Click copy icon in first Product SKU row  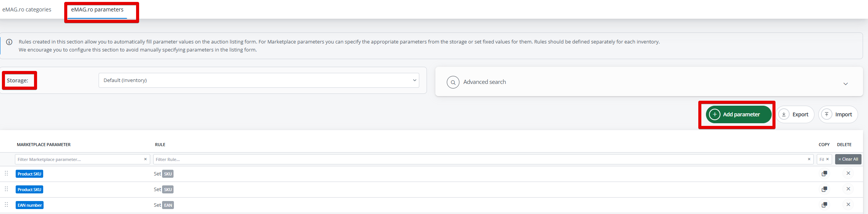824,174
